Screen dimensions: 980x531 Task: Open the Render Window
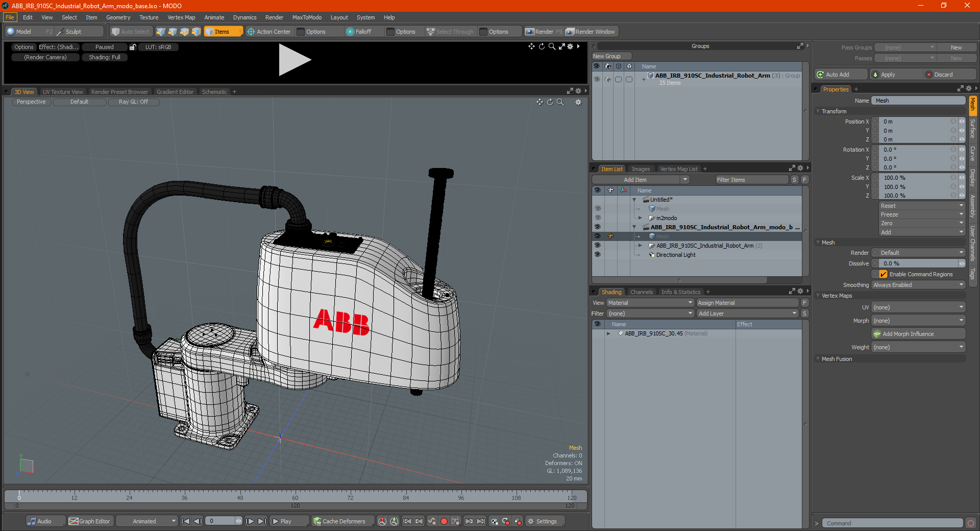point(591,32)
